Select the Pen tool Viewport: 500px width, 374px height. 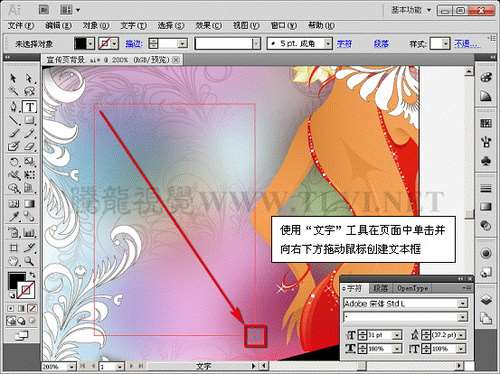[13, 107]
